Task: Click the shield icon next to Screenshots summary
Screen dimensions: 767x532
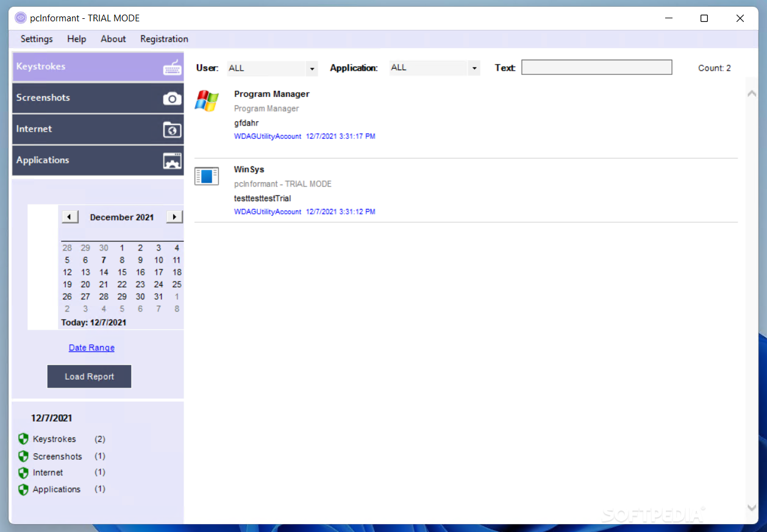Action: pyautogui.click(x=23, y=456)
